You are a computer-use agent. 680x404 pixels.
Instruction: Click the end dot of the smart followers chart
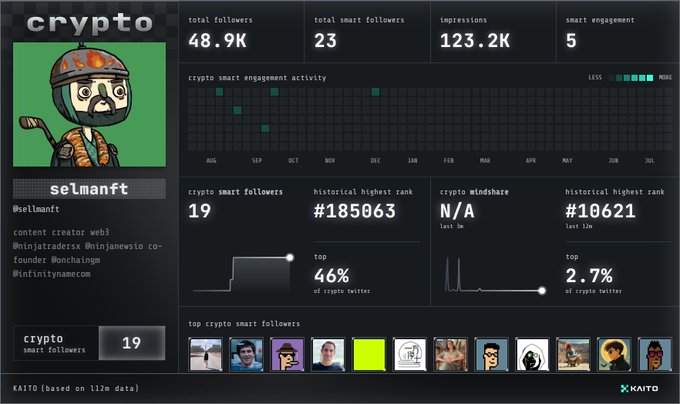click(x=290, y=257)
